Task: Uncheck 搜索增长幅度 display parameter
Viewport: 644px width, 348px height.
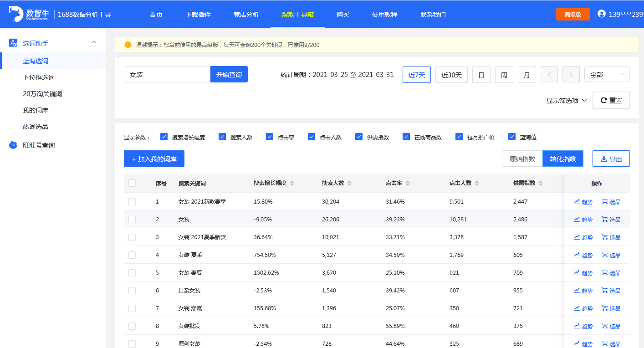Action: pyautogui.click(x=164, y=137)
